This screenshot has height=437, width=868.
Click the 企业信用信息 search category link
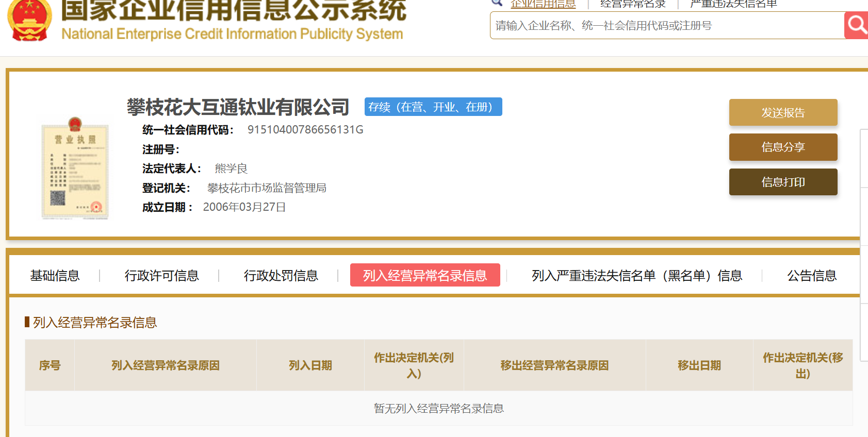click(543, 4)
